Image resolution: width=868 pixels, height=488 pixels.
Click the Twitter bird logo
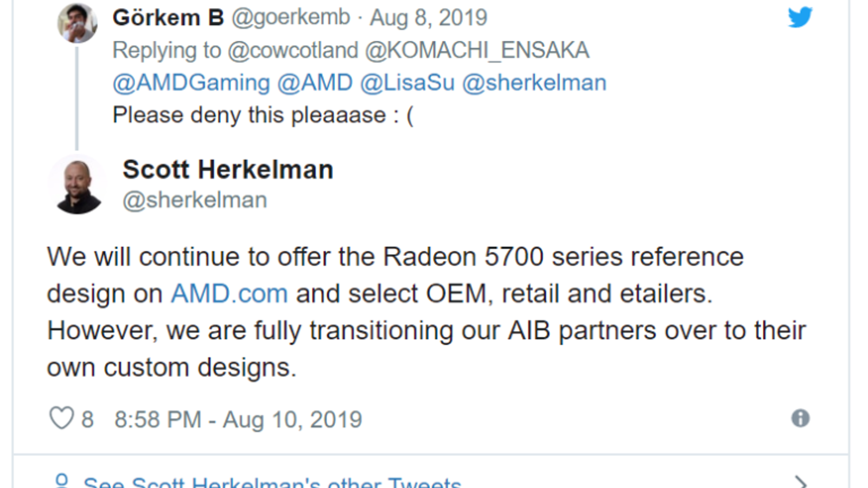tap(800, 17)
